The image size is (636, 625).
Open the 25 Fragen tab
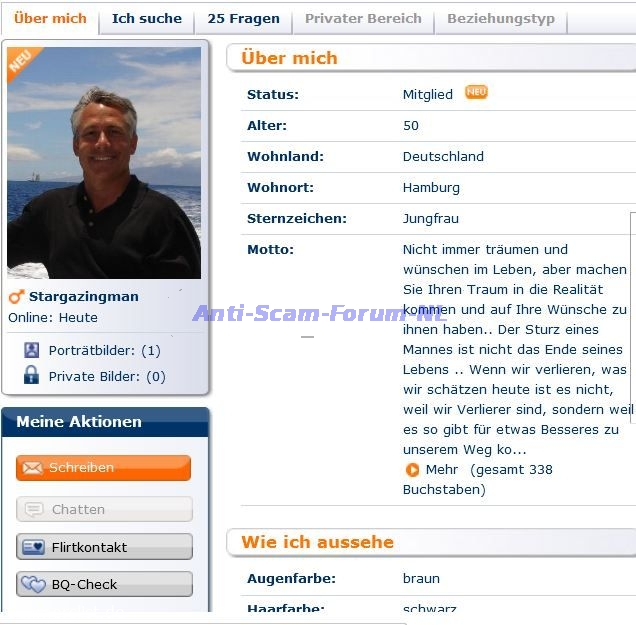click(243, 19)
